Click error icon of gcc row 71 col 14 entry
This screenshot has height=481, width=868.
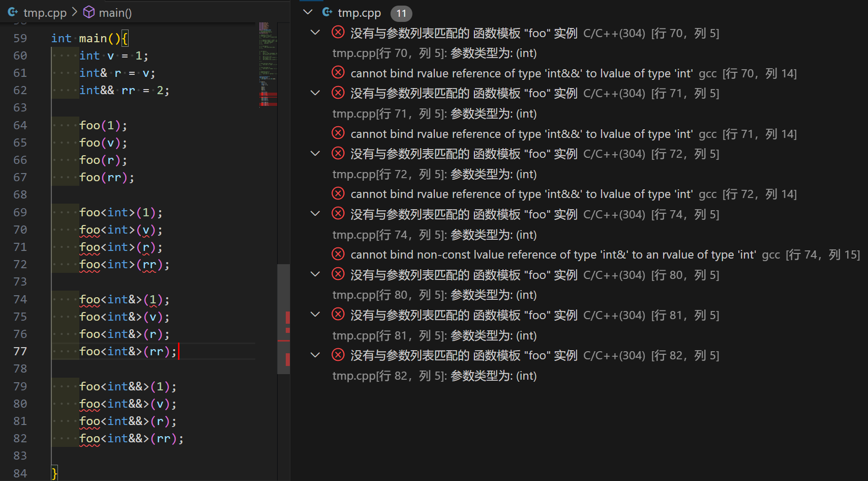tap(338, 133)
